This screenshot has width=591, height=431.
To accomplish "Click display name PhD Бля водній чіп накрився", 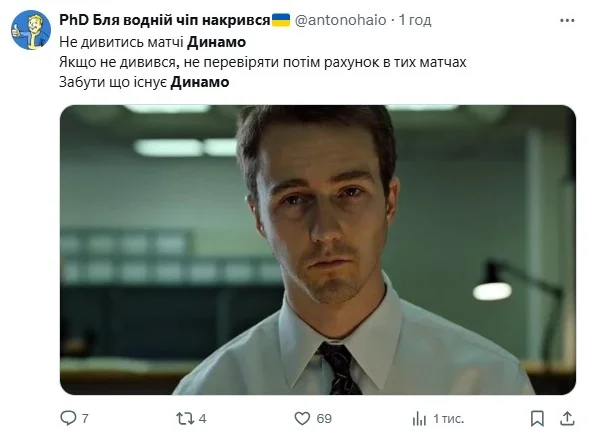I will pyautogui.click(x=165, y=20).
